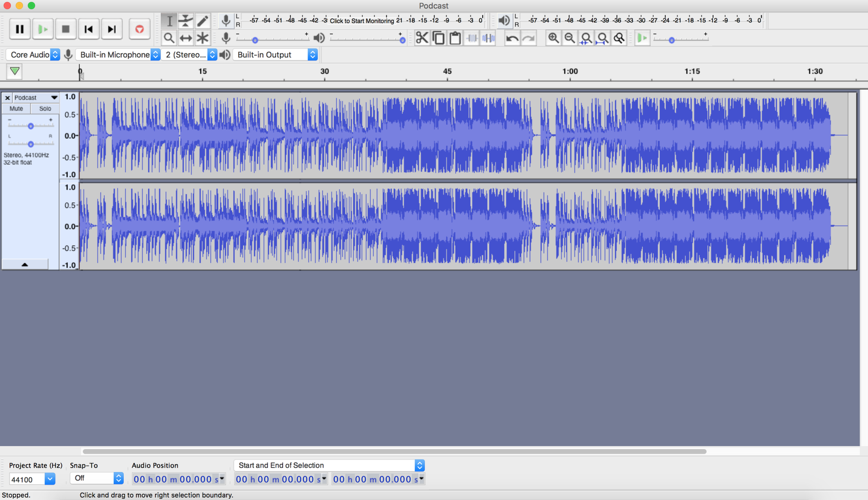This screenshot has width=868, height=500.
Task: Adjust the playback volume slider
Action: click(367, 39)
